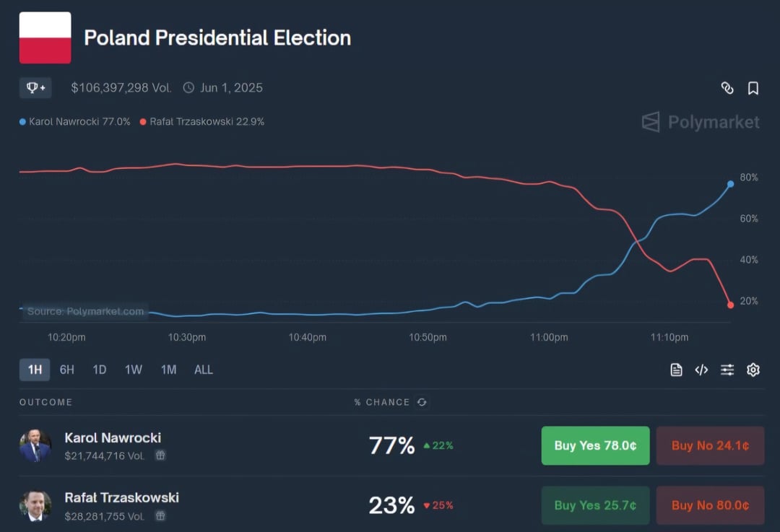Click the trophy leaderboard icon

click(x=35, y=87)
